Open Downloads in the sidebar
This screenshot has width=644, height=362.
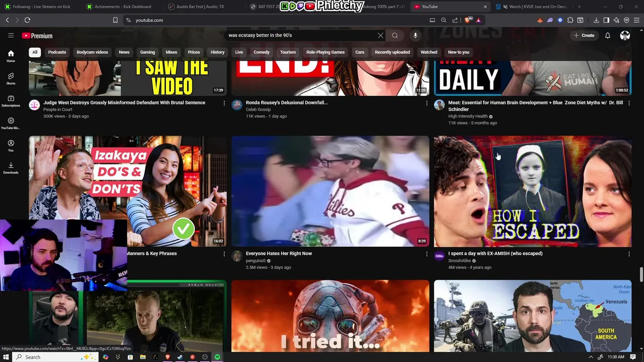point(11,168)
